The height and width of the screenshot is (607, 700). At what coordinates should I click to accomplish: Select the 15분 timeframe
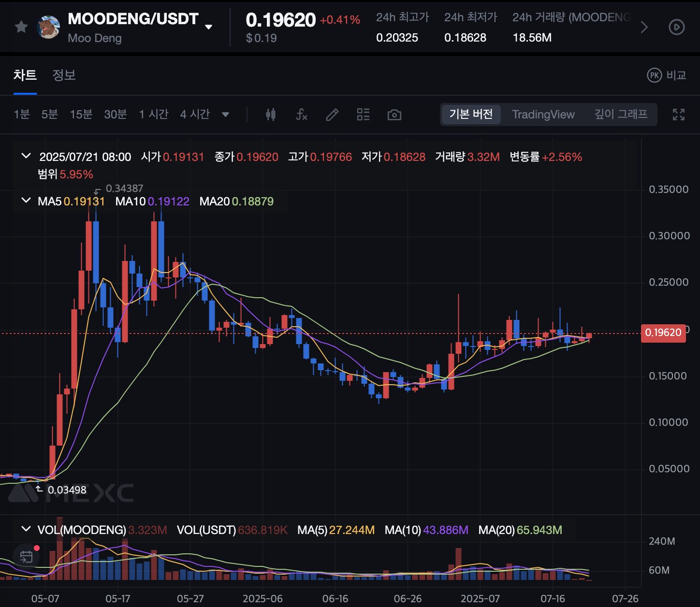(x=81, y=115)
